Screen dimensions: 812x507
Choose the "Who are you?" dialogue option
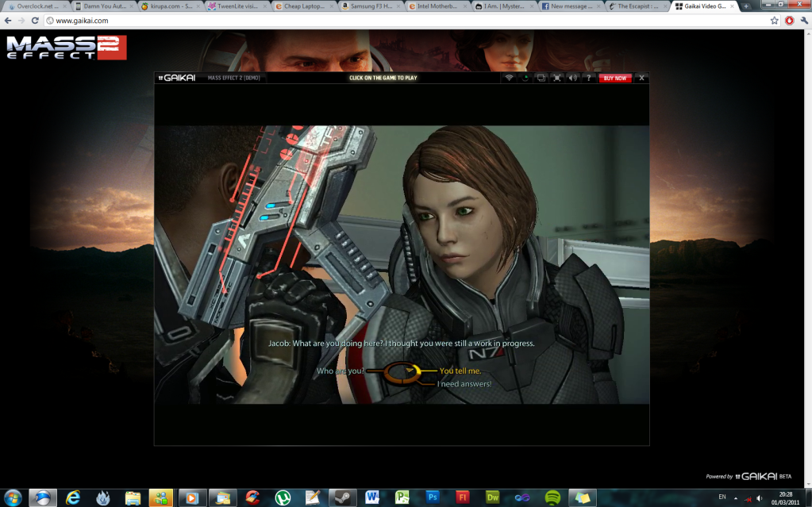point(341,371)
